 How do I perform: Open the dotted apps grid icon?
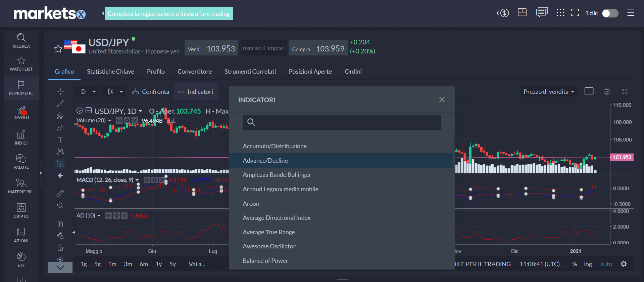click(x=560, y=13)
